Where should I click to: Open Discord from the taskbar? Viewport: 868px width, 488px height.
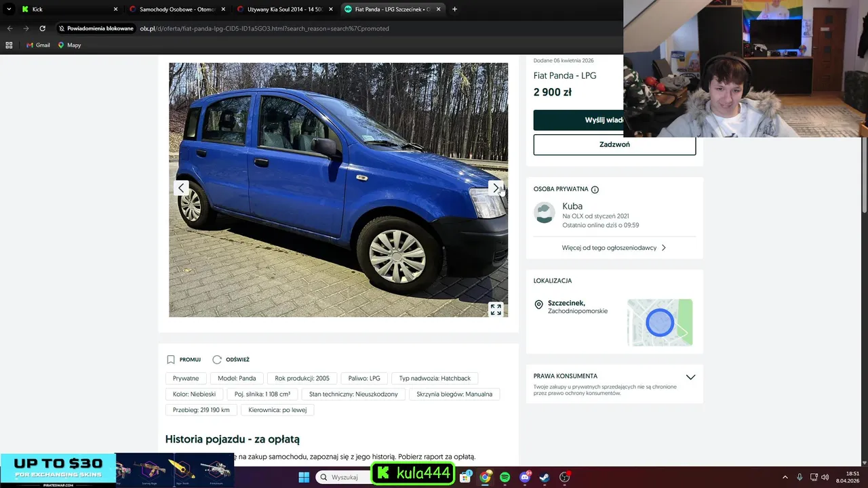coord(525,477)
